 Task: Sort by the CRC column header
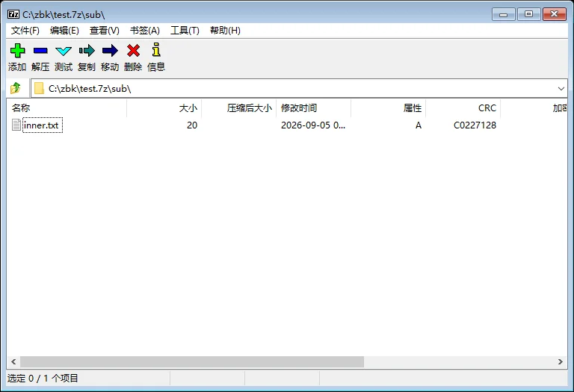click(463, 108)
